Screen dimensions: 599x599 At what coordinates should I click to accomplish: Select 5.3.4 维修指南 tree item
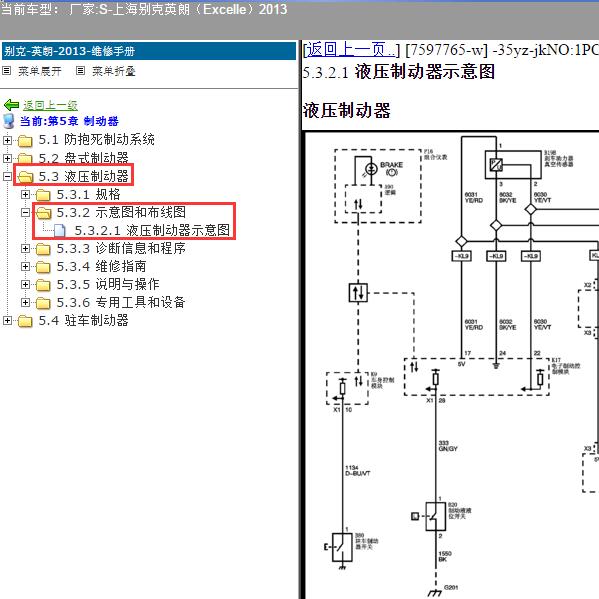101,266
